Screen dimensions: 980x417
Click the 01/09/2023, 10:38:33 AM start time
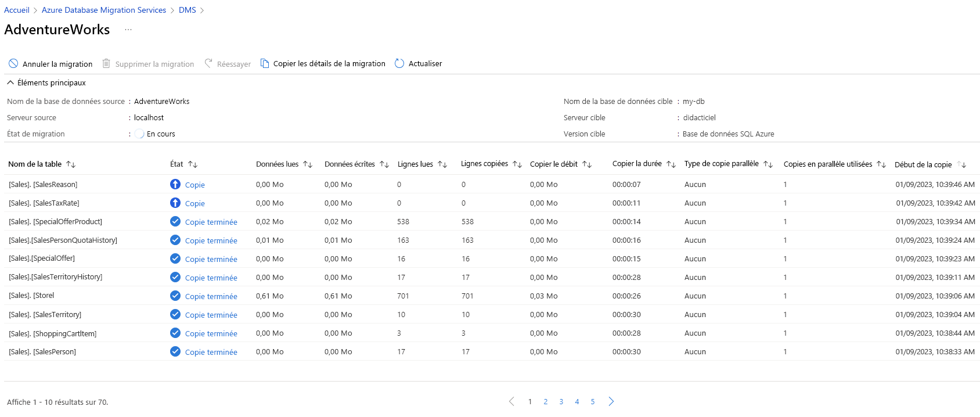(935, 351)
